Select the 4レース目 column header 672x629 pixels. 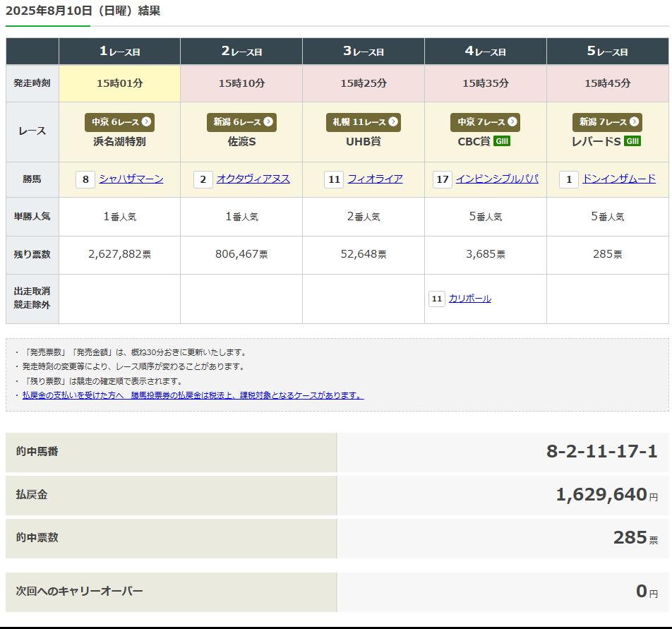pyautogui.click(x=486, y=52)
